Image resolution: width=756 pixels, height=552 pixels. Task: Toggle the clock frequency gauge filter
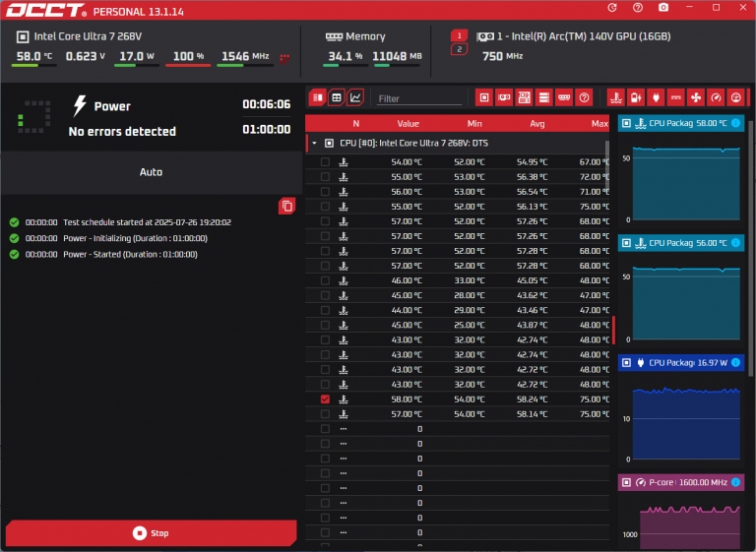[x=716, y=97]
